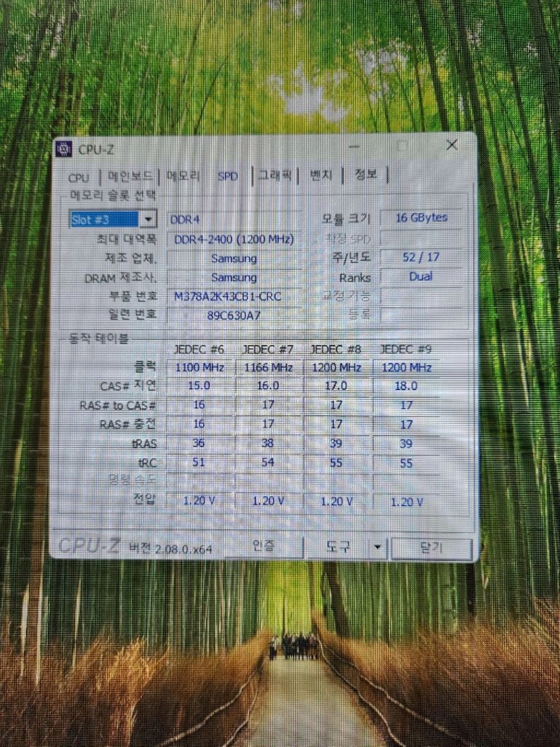Click the tRC value 51
The width and height of the screenshot is (560, 747).
199,462
